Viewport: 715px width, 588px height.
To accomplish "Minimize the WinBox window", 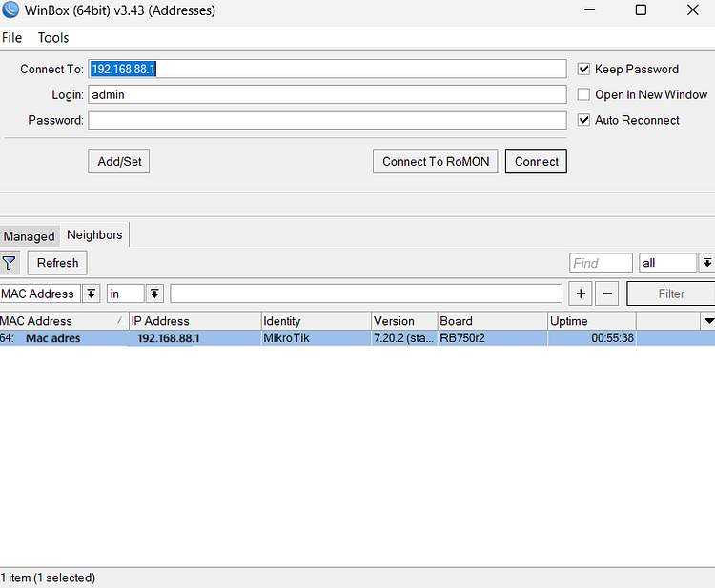I will click(x=590, y=10).
